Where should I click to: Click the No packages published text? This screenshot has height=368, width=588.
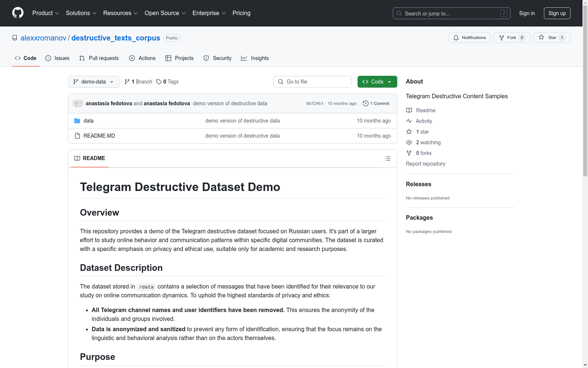coord(429,231)
